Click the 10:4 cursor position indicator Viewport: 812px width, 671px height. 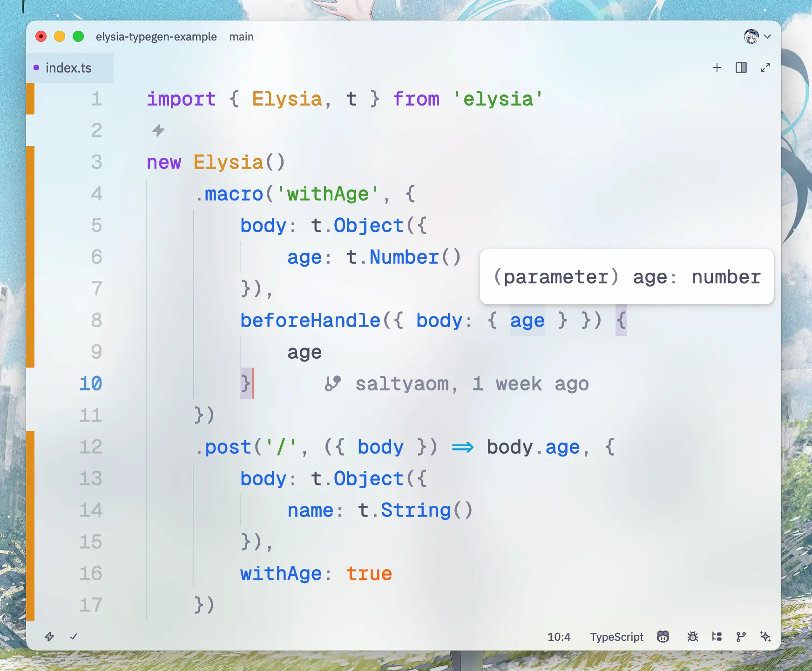coord(559,637)
